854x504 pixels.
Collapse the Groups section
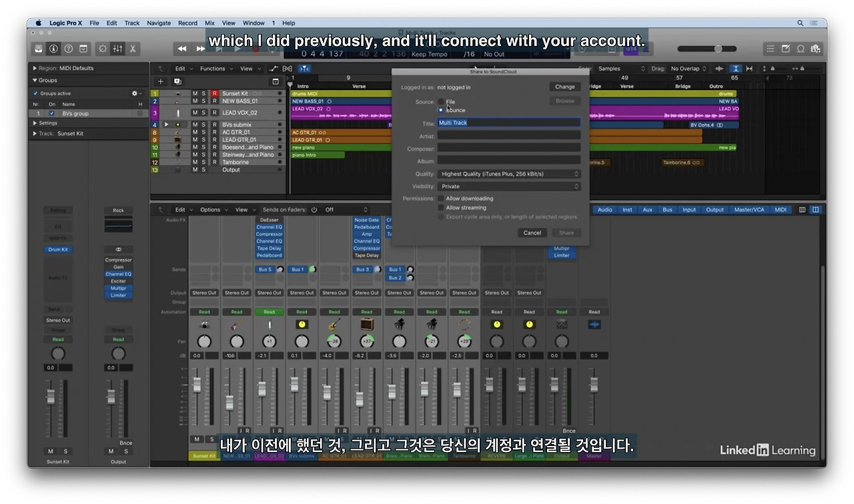(x=35, y=81)
